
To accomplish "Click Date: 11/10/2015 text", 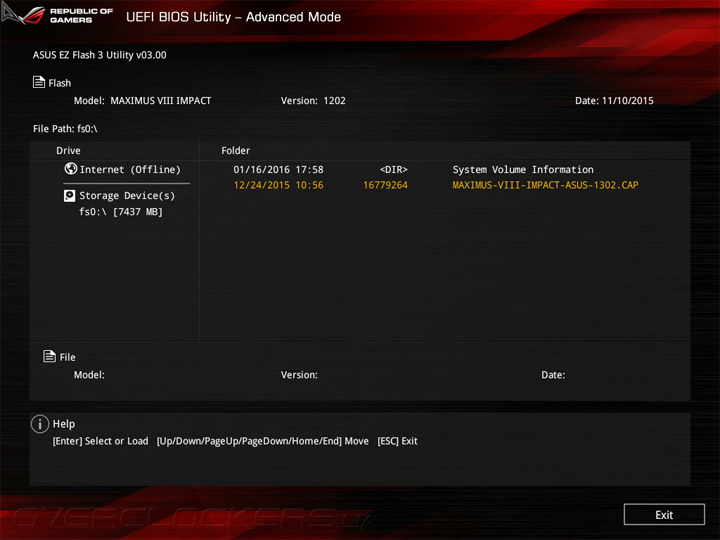I will (614, 101).
